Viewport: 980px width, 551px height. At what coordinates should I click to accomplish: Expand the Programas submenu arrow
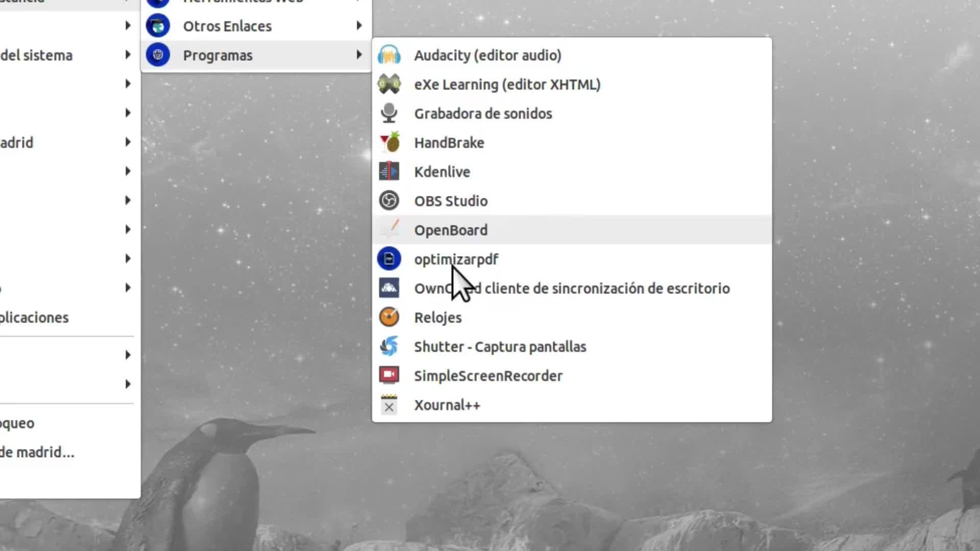point(359,55)
